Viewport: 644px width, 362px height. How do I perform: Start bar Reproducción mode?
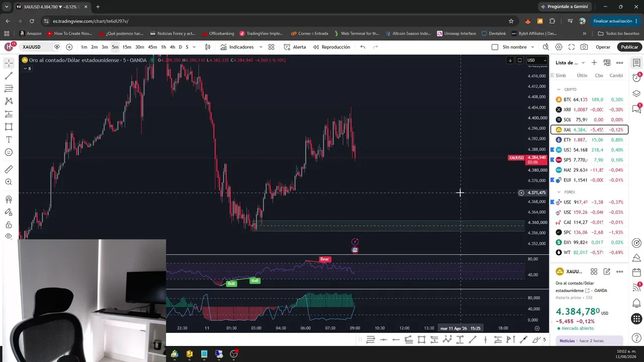coord(332,47)
